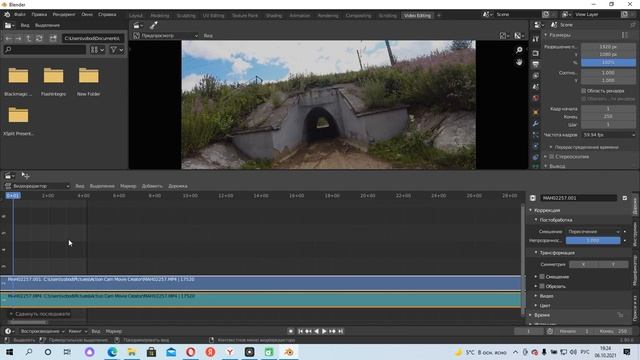The height and width of the screenshot is (360, 640).
Task: Open the Scene properties tab
Action: (536, 87)
